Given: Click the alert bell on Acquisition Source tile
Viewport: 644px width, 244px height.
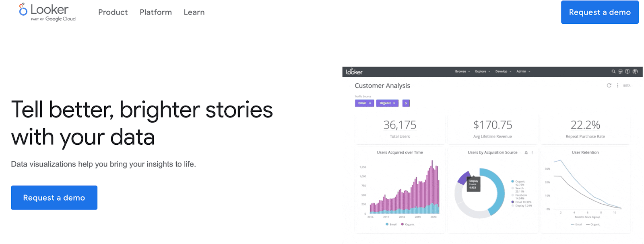Looking at the screenshot, I should coord(526,153).
